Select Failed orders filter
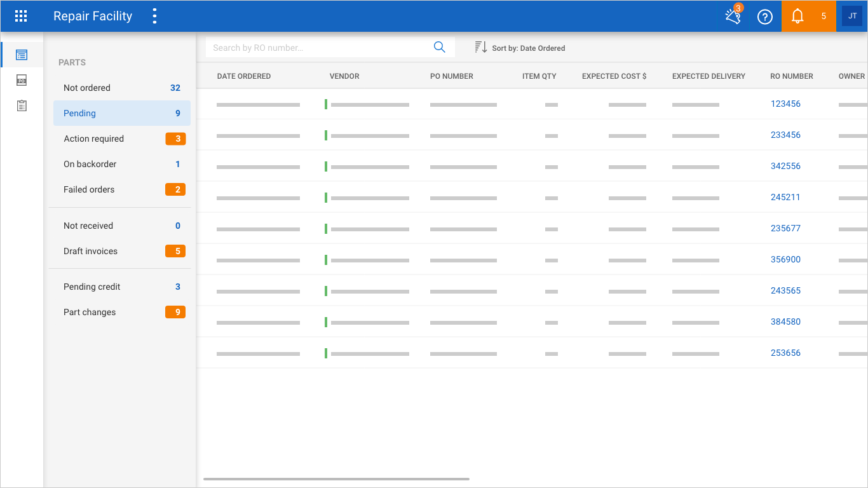 coord(122,189)
